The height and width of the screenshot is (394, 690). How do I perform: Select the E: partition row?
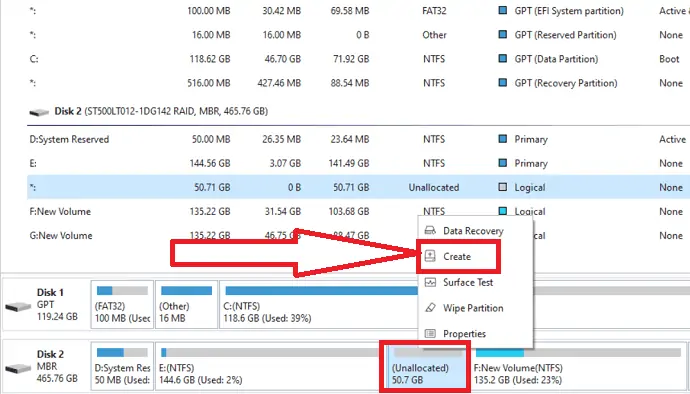coord(358,163)
